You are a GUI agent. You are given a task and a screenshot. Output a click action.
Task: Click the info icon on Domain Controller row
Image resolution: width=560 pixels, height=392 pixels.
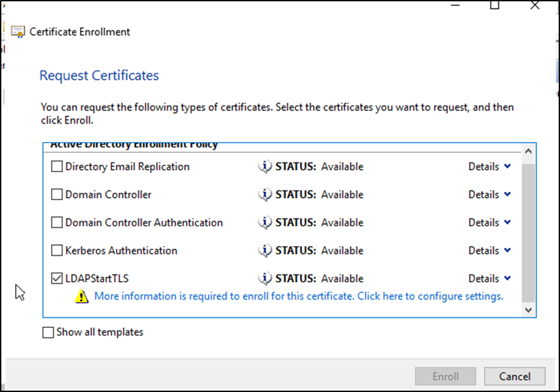pyautogui.click(x=265, y=194)
